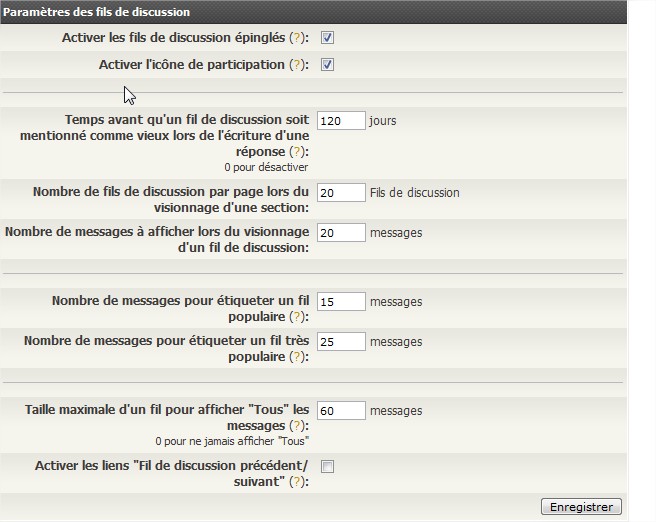Open help (?) for 'fil populaire'

pos(297,317)
